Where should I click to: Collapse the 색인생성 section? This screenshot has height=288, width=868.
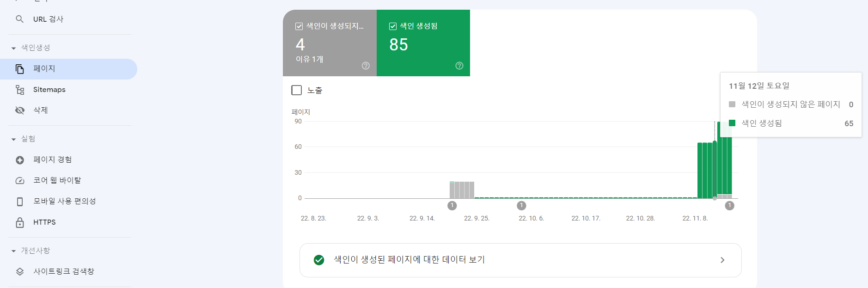pyautogui.click(x=13, y=47)
